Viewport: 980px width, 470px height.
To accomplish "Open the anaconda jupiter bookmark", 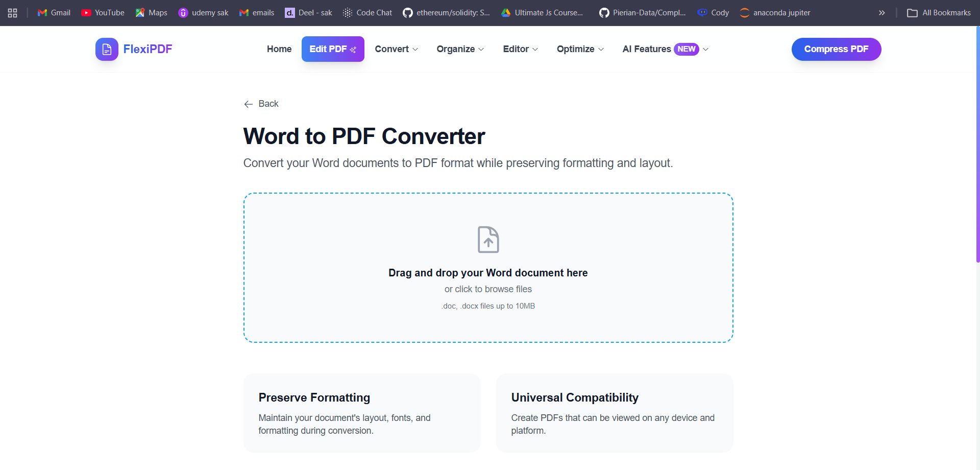I will tap(775, 13).
